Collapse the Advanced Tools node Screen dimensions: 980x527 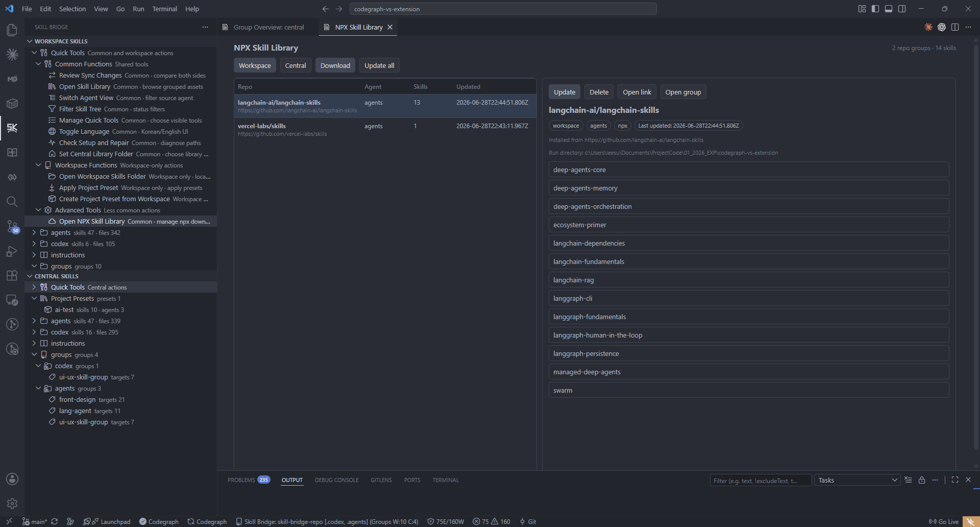tap(38, 210)
